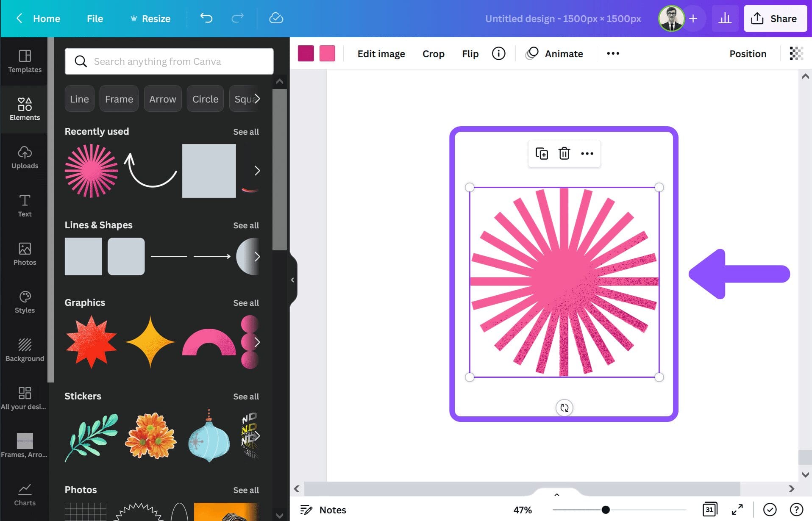Collapse the elements side panel
This screenshot has height=521, width=812.
[293, 279]
